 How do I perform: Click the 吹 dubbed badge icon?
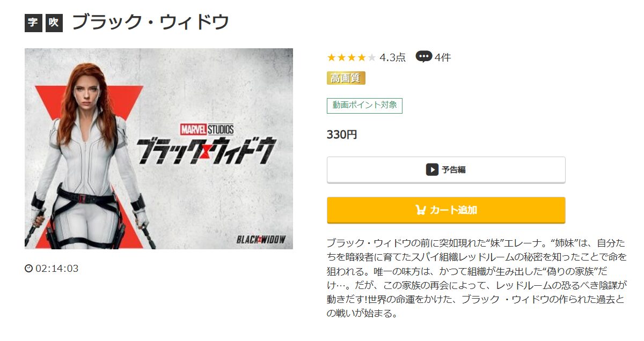point(54,23)
